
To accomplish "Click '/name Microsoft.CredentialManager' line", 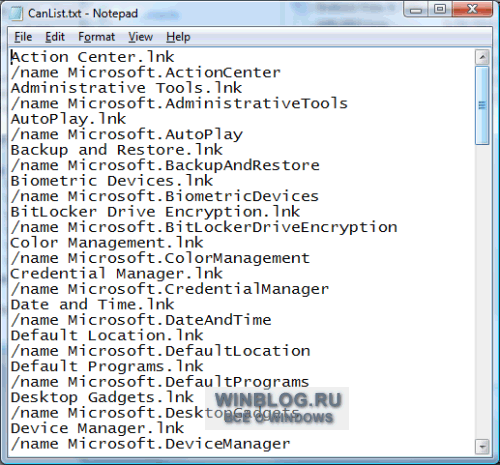I will tap(170, 289).
